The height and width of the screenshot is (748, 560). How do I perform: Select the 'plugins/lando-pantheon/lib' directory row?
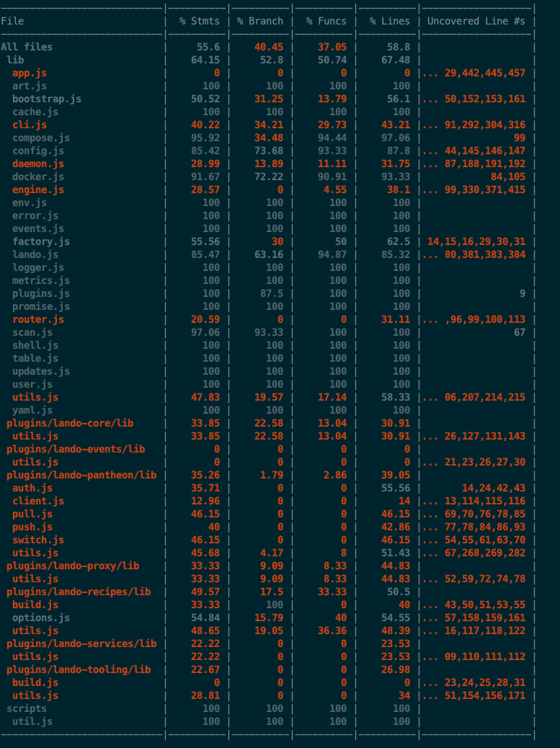pos(81,475)
